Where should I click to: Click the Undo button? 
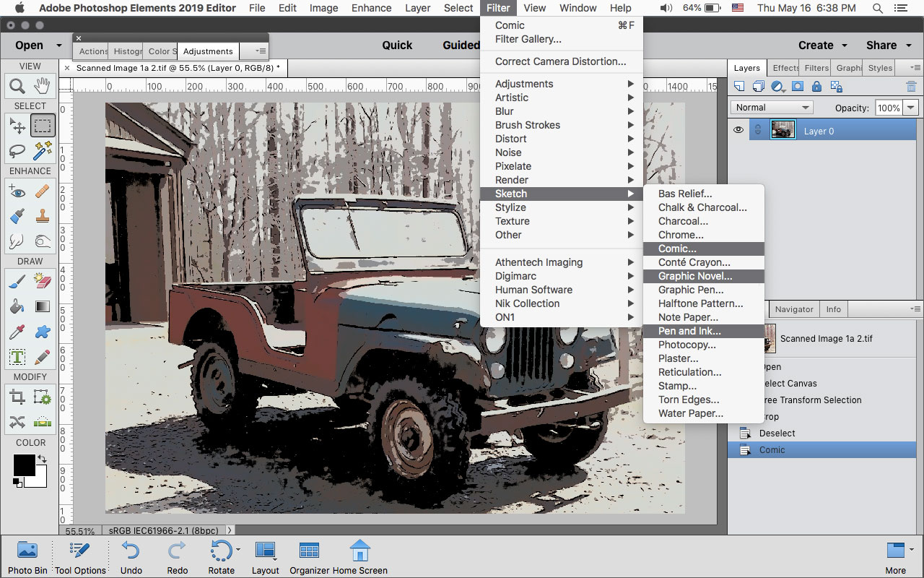[131, 558]
